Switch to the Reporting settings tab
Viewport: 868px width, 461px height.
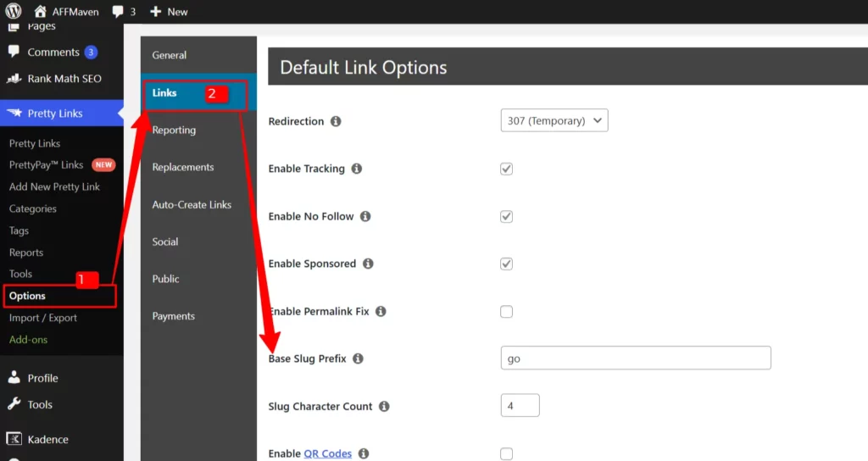(x=174, y=130)
